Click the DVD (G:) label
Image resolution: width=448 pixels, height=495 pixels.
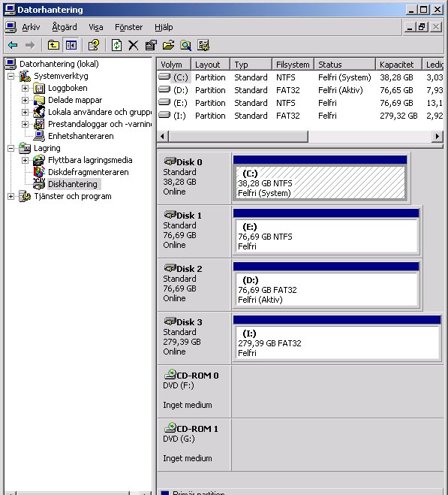179,439
